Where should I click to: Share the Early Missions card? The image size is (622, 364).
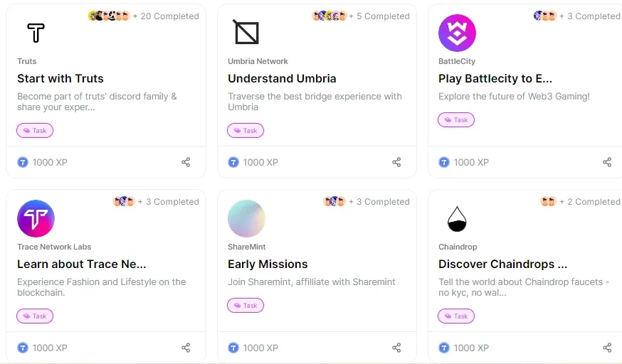tap(396, 348)
